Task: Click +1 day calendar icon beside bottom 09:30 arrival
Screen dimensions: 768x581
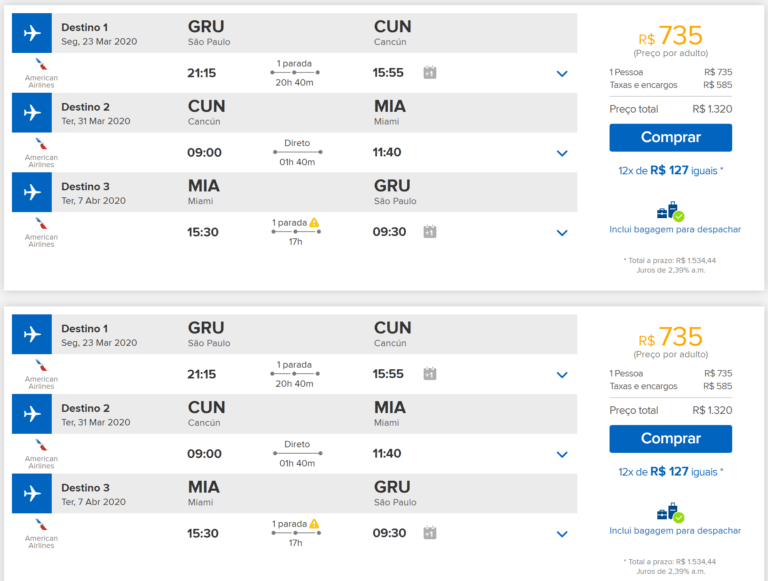Action: click(430, 533)
